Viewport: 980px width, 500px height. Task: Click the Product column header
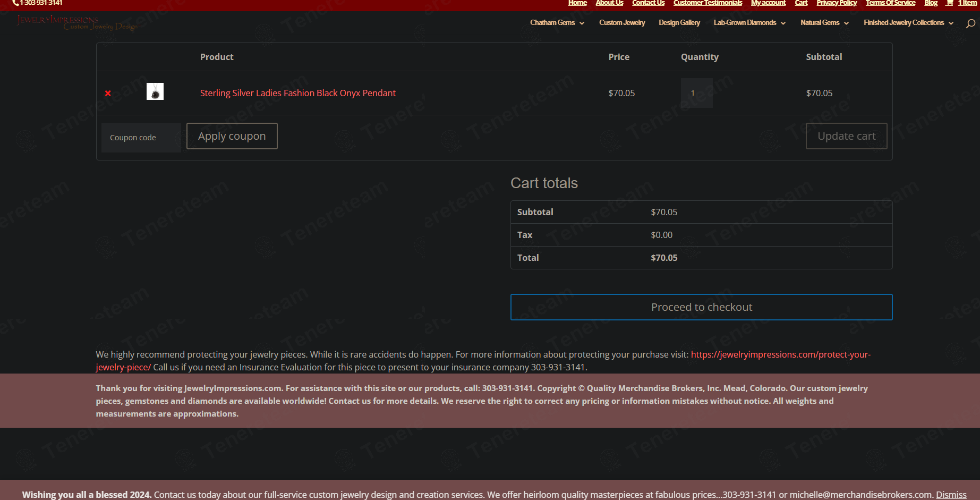pyautogui.click(x=217, y=57)
